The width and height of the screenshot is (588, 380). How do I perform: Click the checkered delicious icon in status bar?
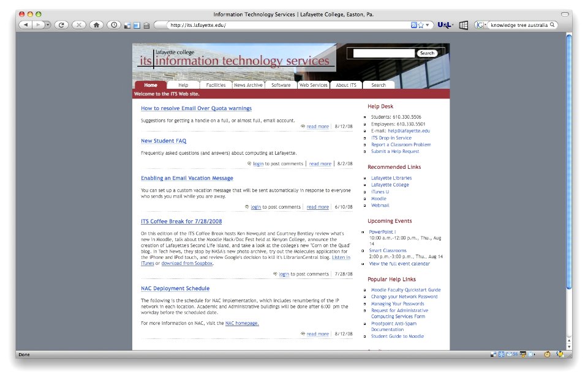(494, 354)
